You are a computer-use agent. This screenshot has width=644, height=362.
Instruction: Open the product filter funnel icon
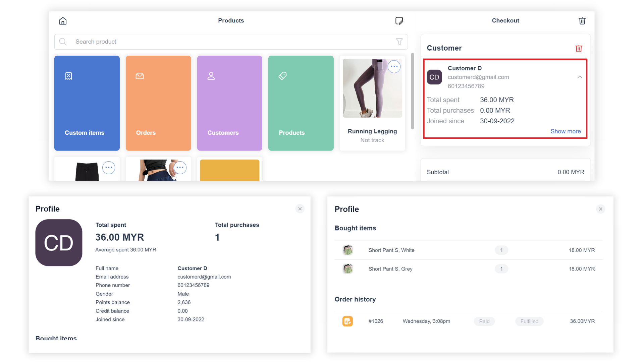(399, 42)
